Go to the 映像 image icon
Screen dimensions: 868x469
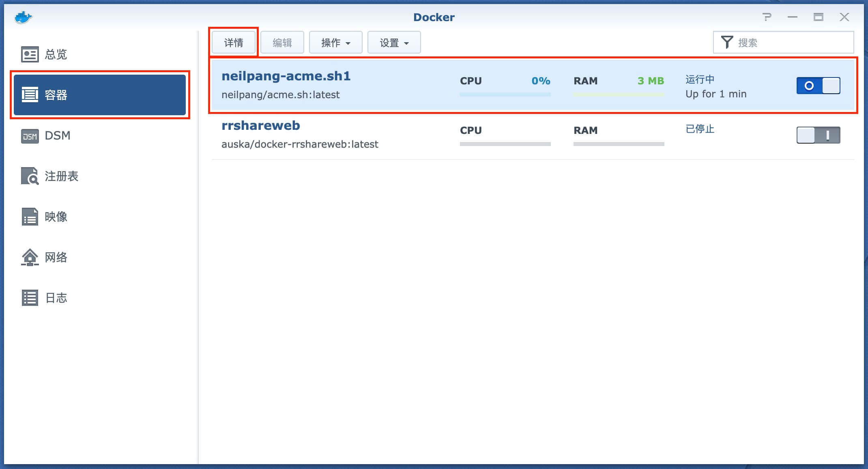tap(30, 217)
